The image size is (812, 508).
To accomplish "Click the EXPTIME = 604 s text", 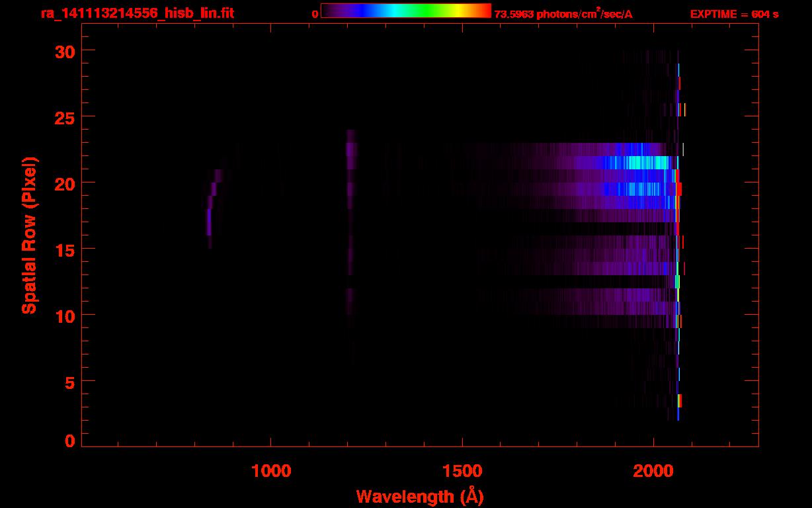I will coord(734,14).
